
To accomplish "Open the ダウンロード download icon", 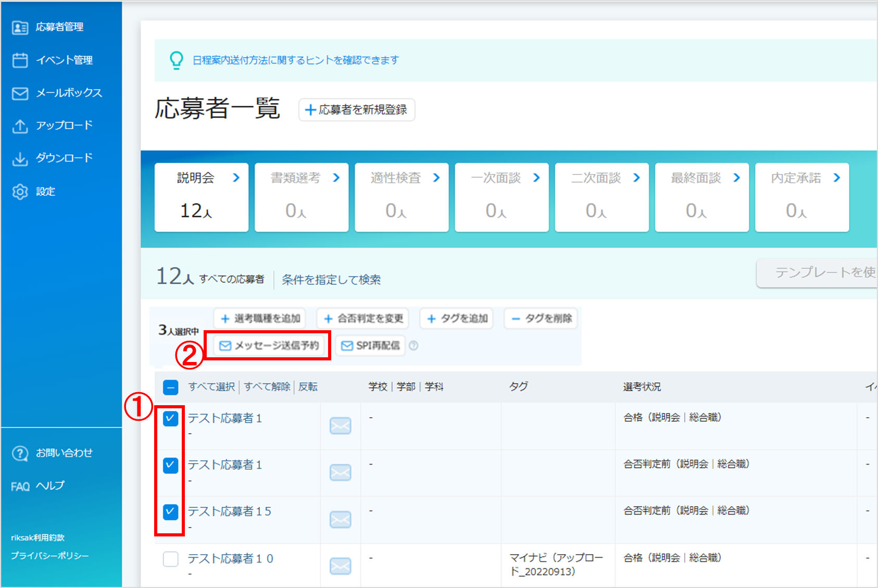I will [19, 158].
